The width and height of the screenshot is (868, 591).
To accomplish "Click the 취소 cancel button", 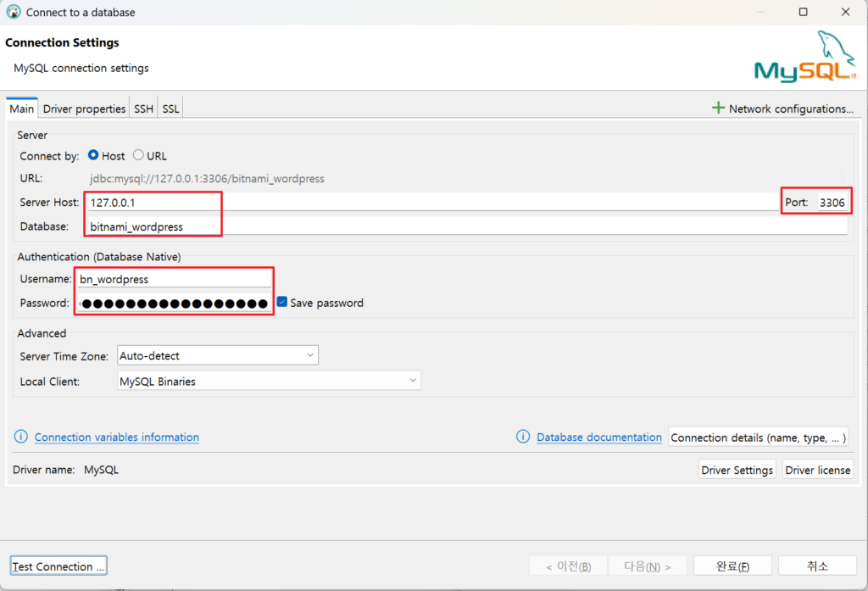I will [817, 566].
